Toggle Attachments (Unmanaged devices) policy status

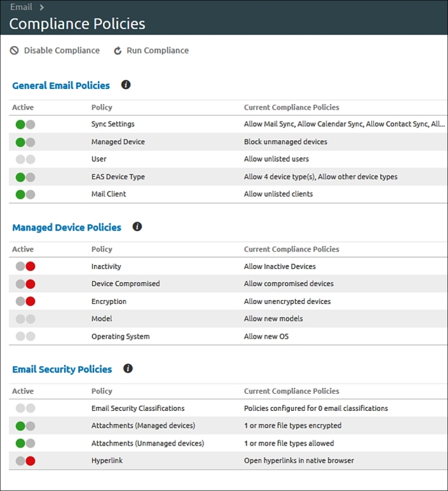(x=26, y=444)
